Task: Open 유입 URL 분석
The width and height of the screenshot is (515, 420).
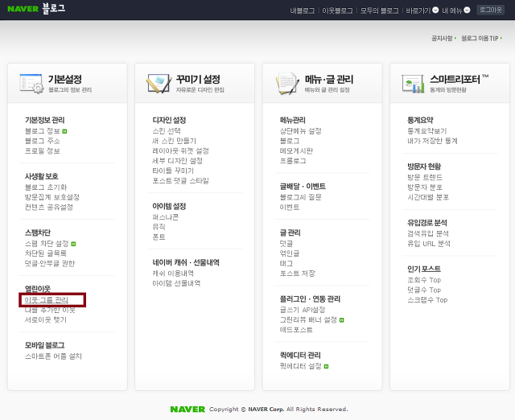Action: 429,244
